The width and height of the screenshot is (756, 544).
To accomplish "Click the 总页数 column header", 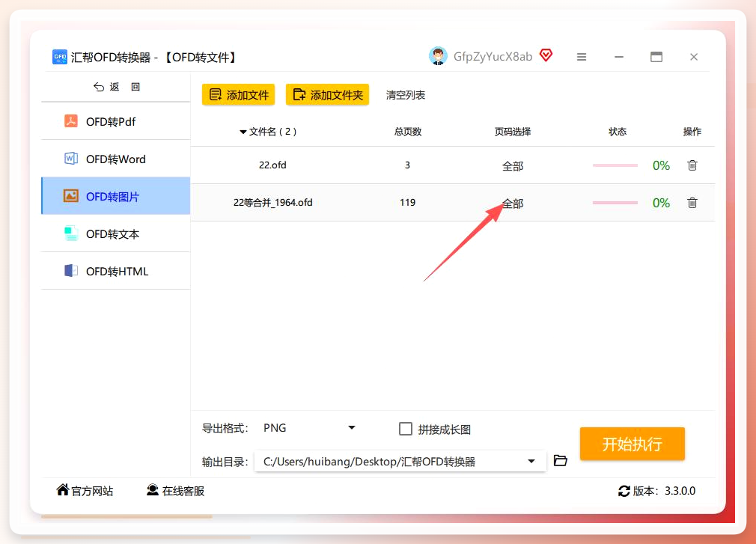I will pyautogui.click(x=408, y=132).
